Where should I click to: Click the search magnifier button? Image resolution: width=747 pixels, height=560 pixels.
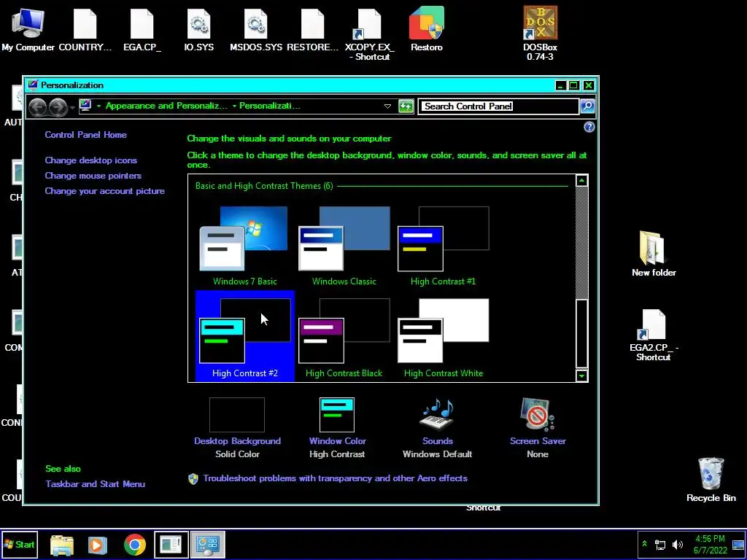[587, 106]
